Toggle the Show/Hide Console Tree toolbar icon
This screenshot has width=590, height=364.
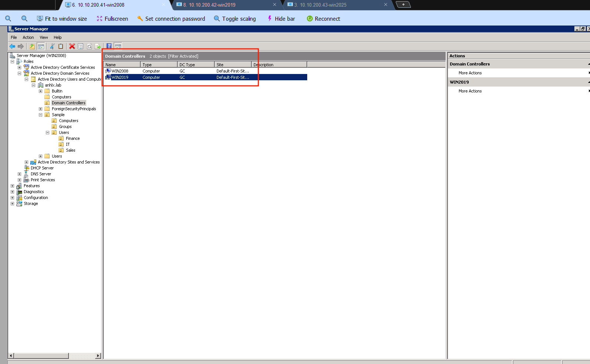click(x=41, y=46)
